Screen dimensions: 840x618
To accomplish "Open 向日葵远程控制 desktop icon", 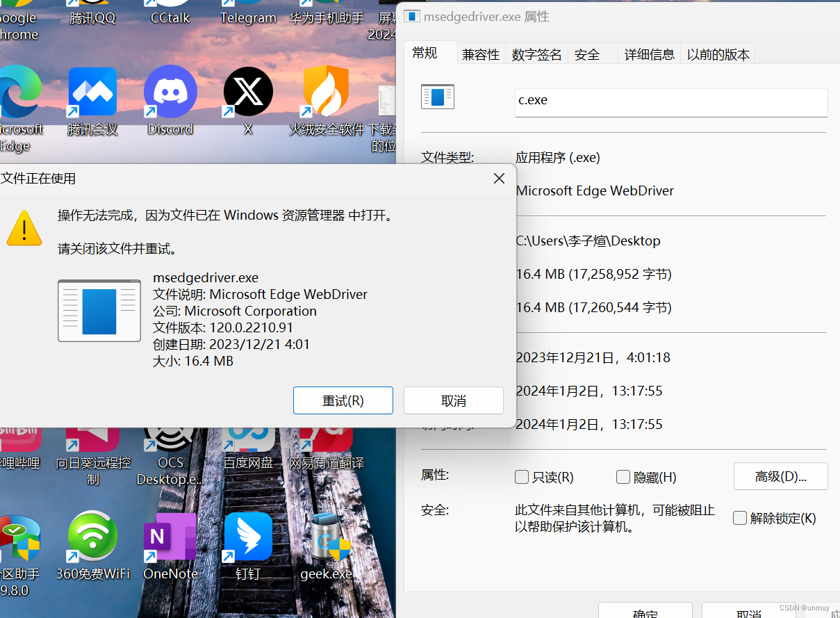I will [x=92, y=458].
